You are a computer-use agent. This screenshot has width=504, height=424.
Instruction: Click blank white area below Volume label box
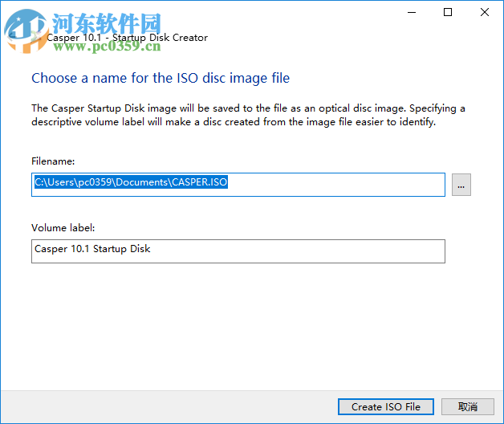click(x=241, y=321)
